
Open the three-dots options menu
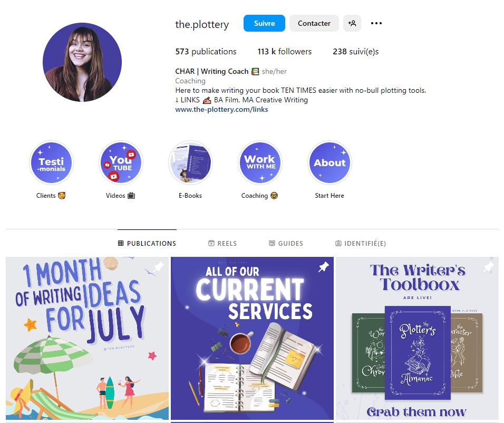(376, 23)
